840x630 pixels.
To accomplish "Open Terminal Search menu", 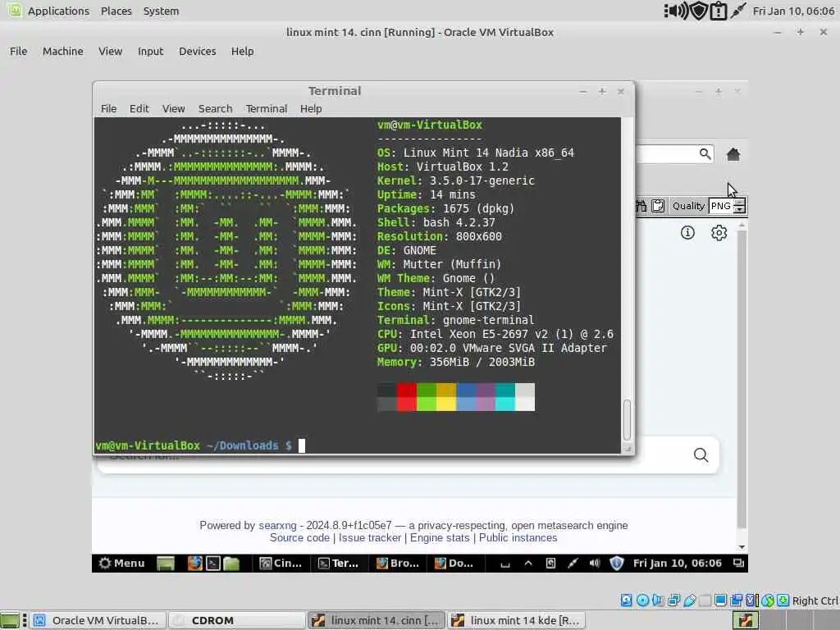I will (216, 109).
